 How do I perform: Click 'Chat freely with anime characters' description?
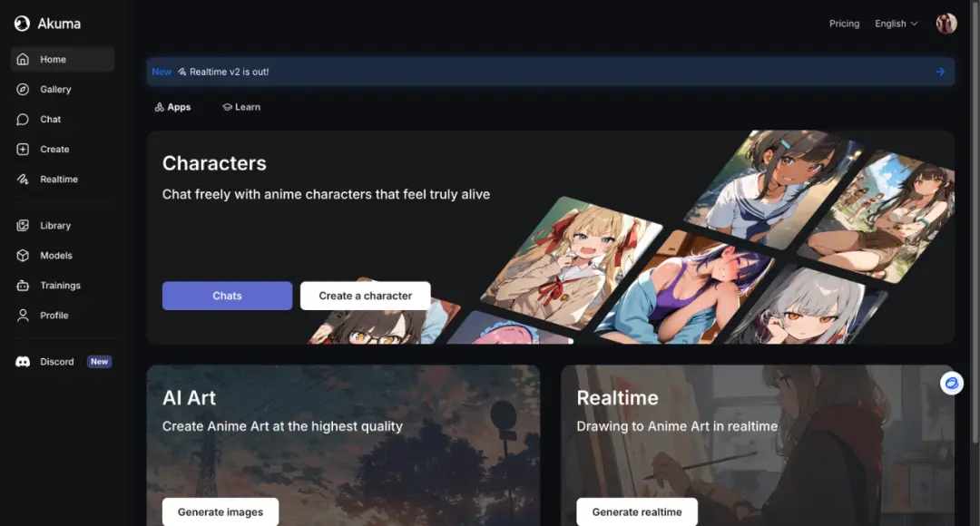327,194
